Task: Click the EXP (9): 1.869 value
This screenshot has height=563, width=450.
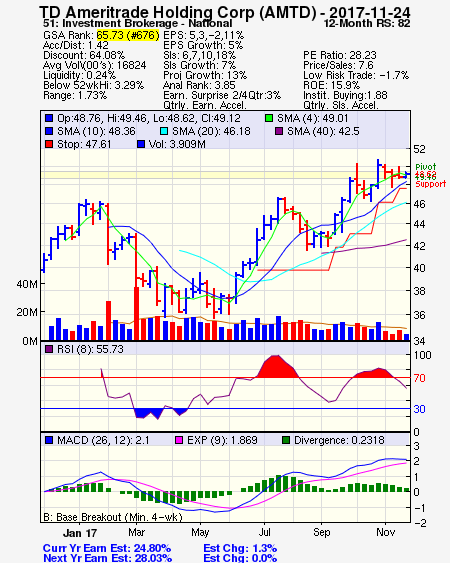Action: [222, 440]
